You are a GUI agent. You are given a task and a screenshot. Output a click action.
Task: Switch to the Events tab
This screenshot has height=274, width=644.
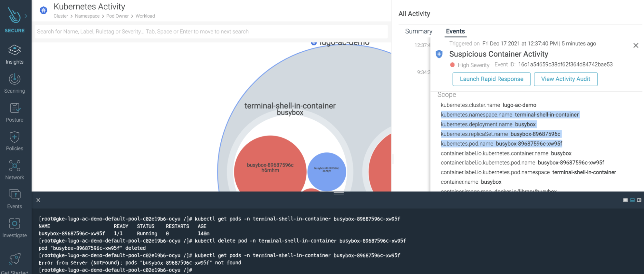(x=455, y=31)
